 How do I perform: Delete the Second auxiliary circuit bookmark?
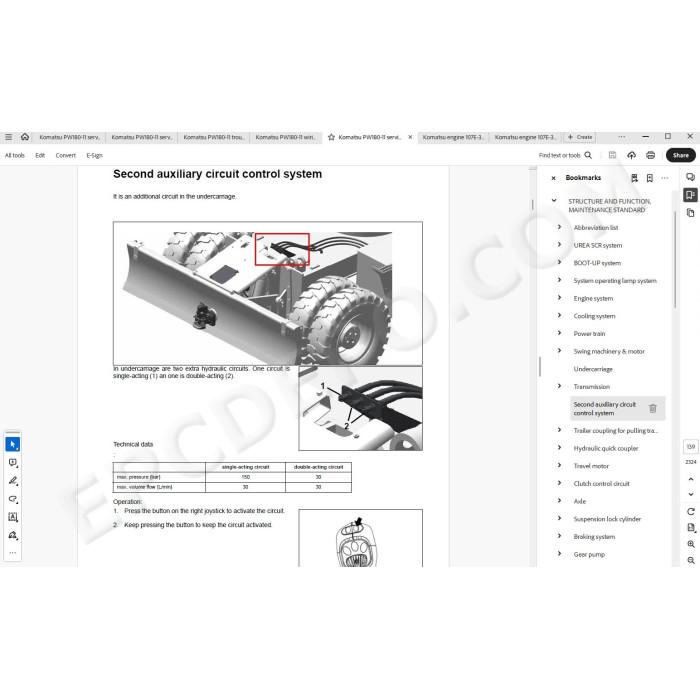[x=653, y=408]
